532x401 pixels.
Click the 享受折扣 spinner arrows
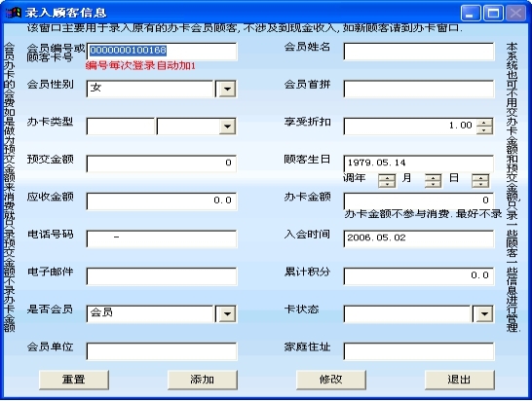click(x=484, y=127)
